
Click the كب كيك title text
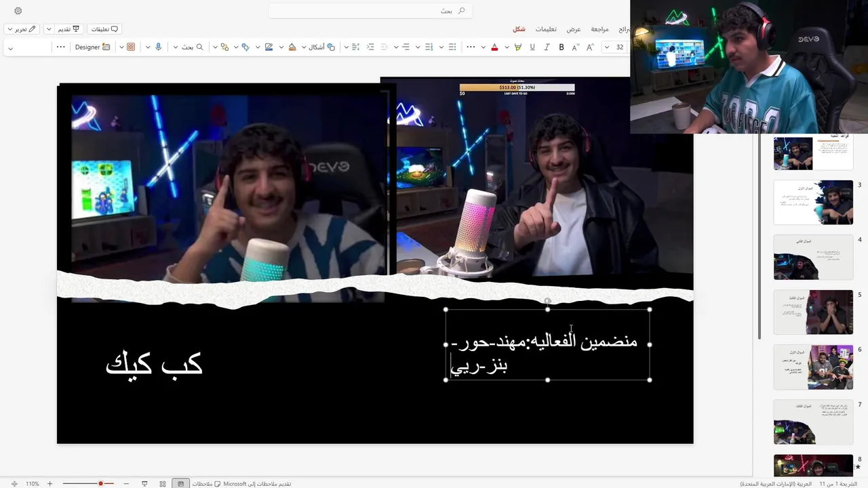pos(154,364)
